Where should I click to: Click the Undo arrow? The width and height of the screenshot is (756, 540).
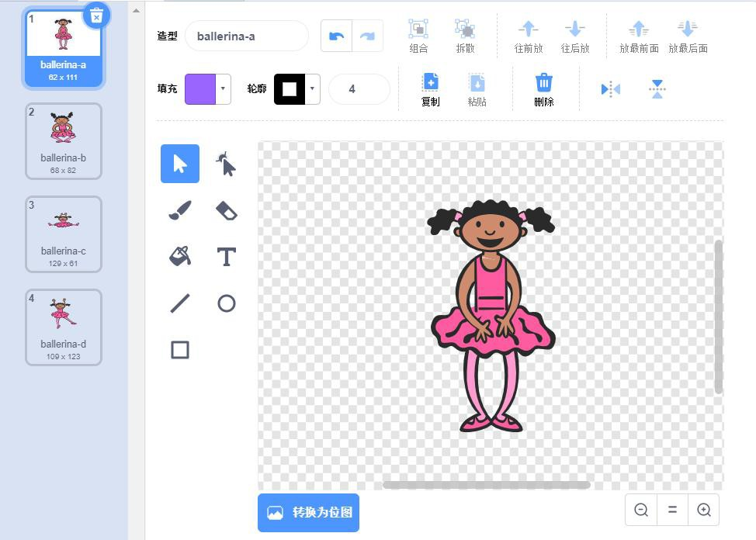pyautogui.click(x=337, y=36)
